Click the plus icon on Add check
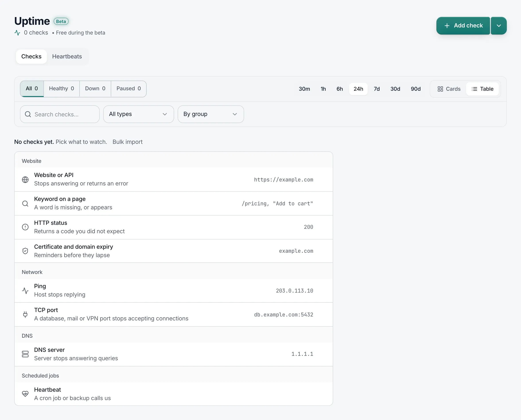This screenshot has width=521, height=420. (447, 26)
